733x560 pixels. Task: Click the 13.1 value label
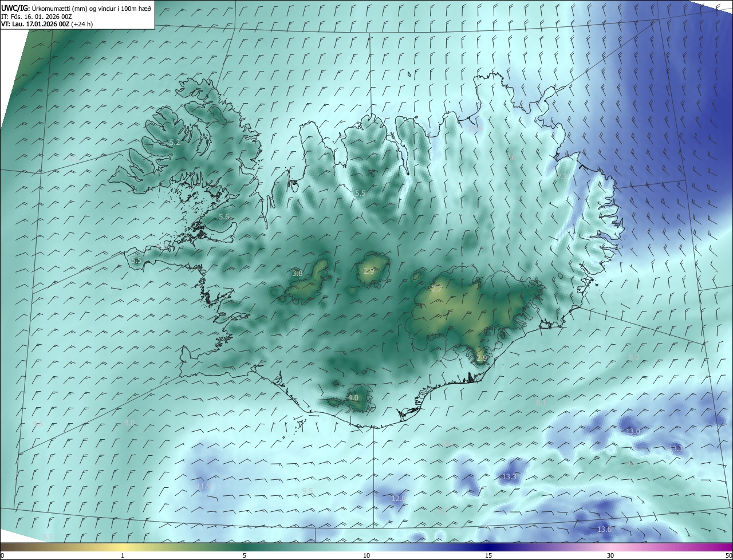tap(676, 448)
